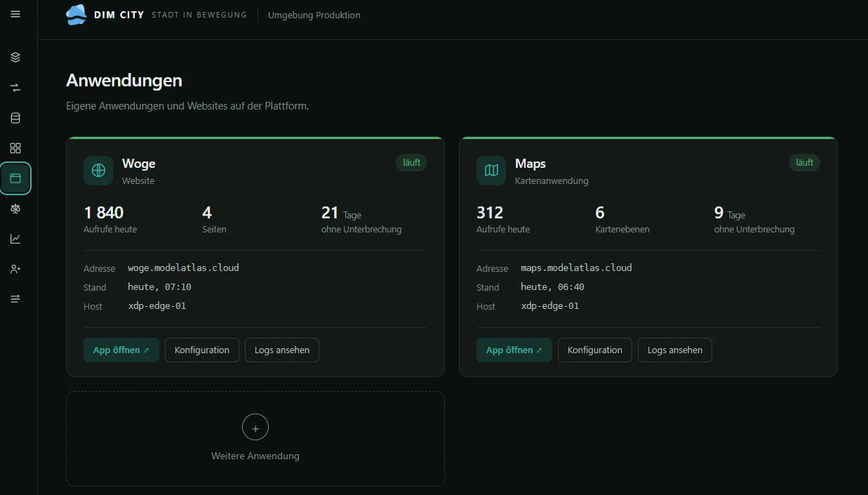Screen dimensions: 868x495
Task: Click address woge.modelatlas.cloud
Action: 183,268
